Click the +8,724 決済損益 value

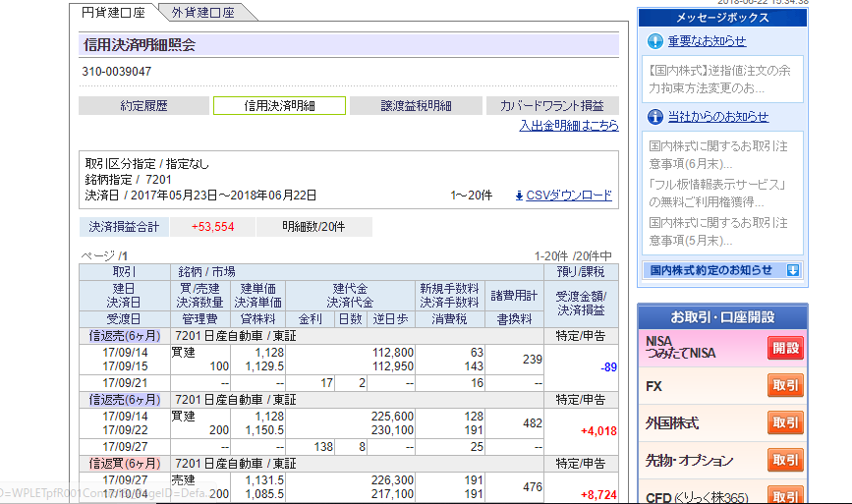(598, 495)
